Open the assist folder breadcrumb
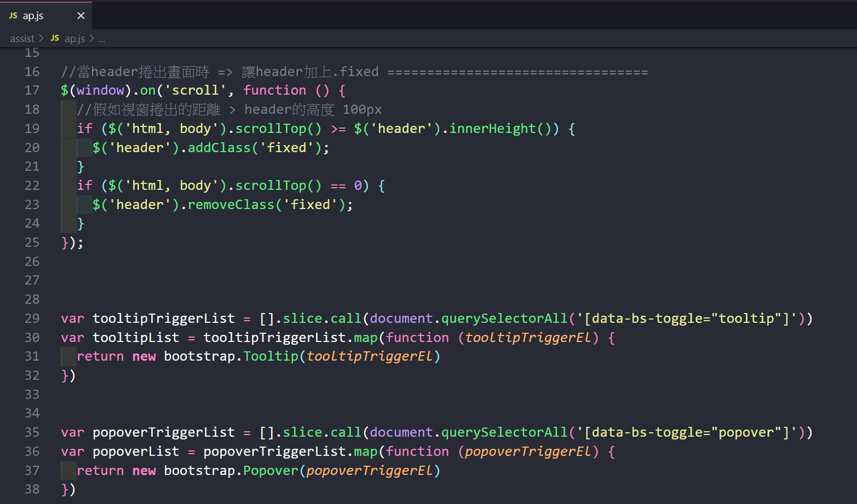 tap(22, 39)
